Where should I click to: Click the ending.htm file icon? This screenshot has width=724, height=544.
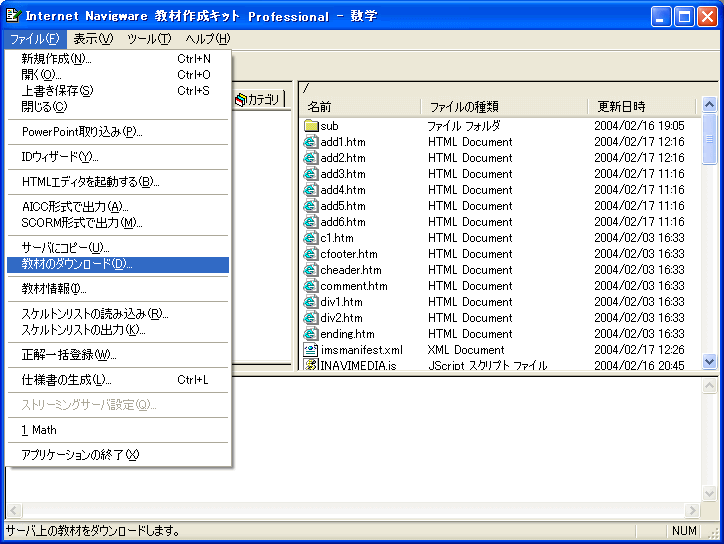311,334
